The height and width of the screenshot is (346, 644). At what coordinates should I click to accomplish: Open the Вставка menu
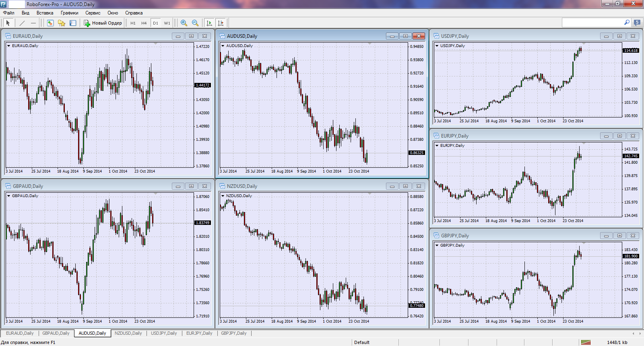click(x=45, y=13)
